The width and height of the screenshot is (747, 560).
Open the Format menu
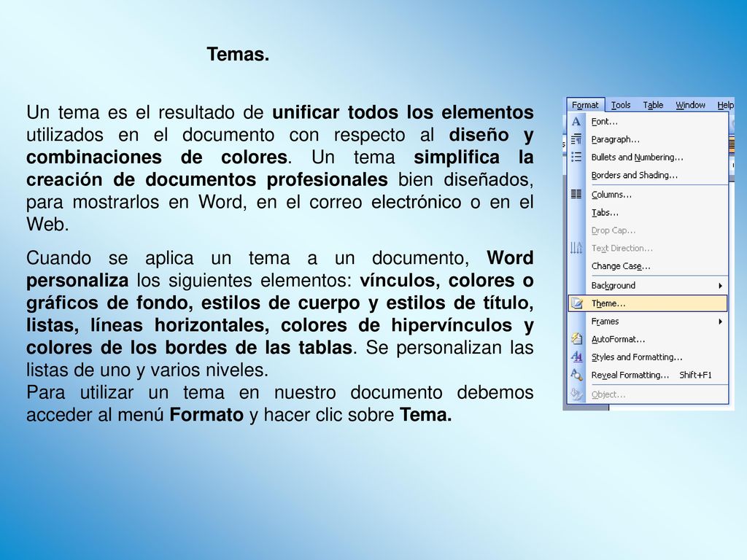[x=585, y=105]
